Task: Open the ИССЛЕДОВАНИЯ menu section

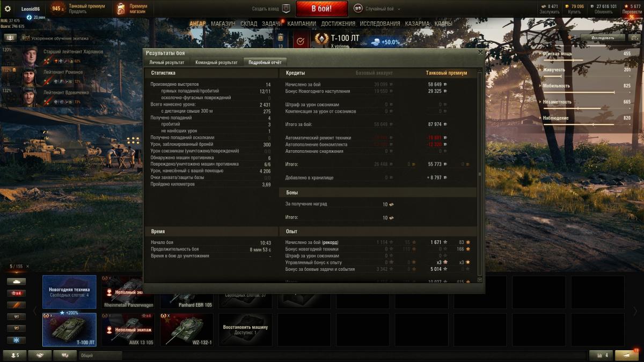Action: [380, 24]
